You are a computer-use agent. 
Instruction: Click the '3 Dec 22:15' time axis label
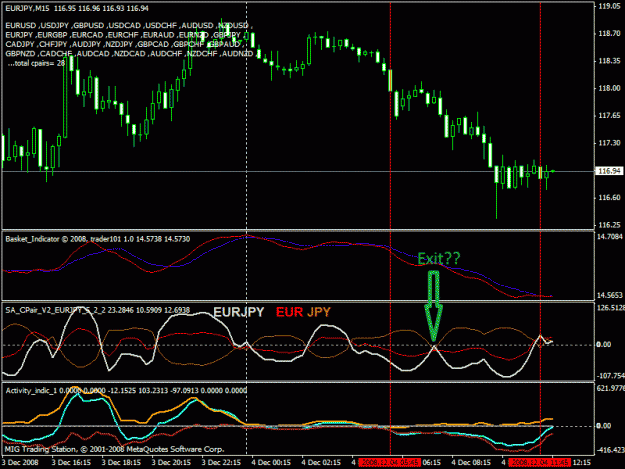(x=221, y=463)
